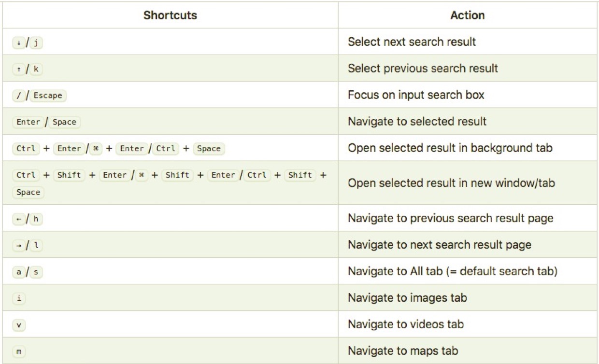The width and height of the screenshot is (599, 364).
Task: Click the 'k' keycap badge
Action: [36, 69]
